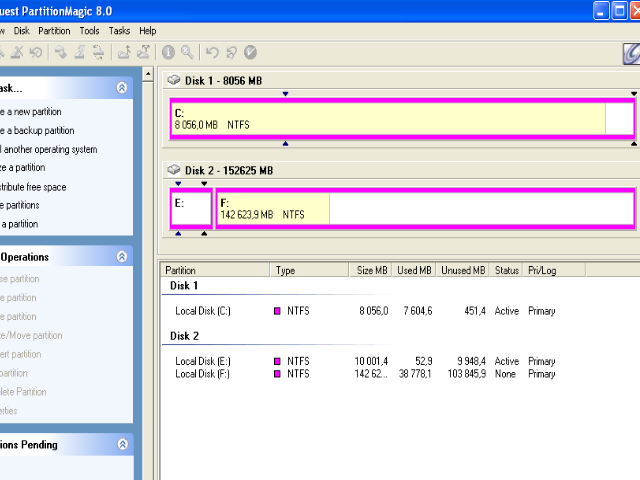Click the delete partition toolbar icon with X

(x=17, y=52)
